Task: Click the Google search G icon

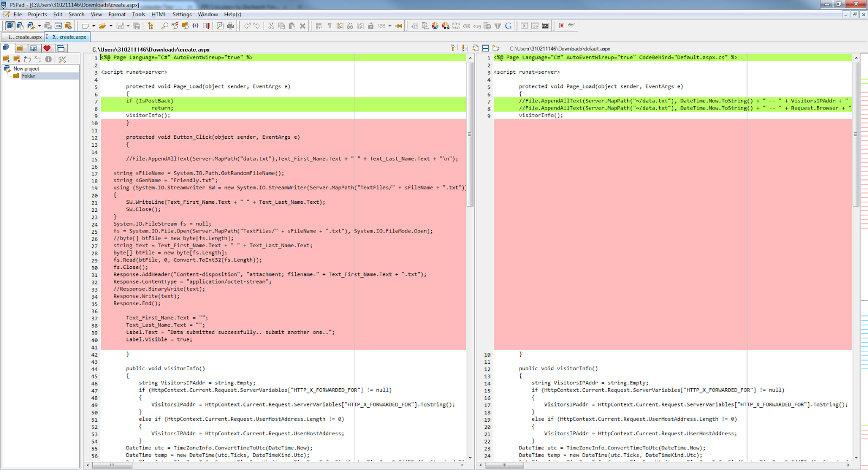Action: (508, 25)
